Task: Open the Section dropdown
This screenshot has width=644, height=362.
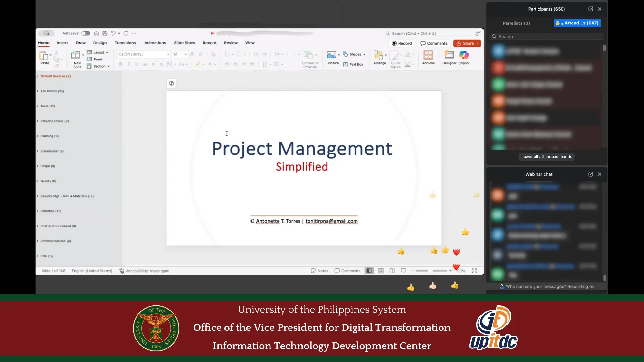Action: coord(98,66)
